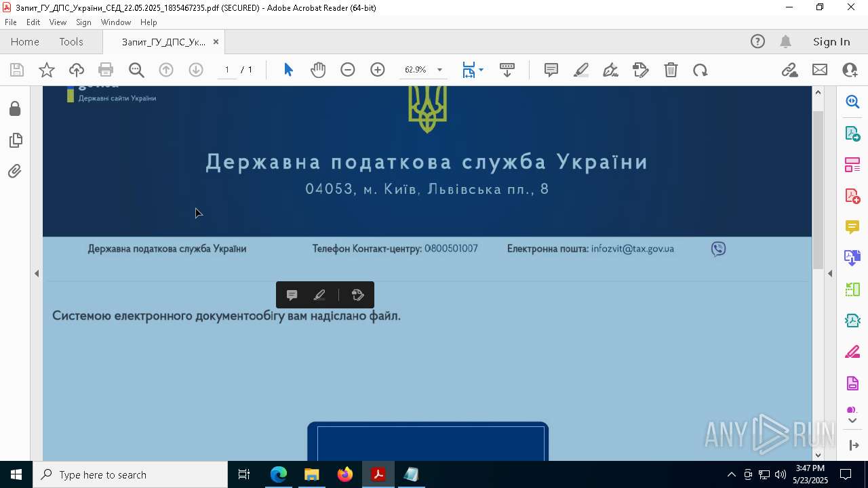Click the stamp tool in toolbar
The width and height of the screenshot is (868, 488).
[641, 70]
